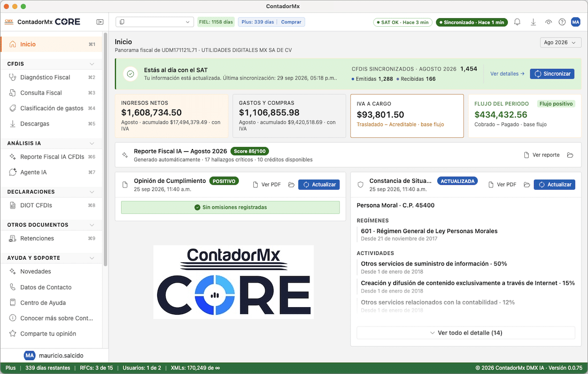
Task: Click the Descargas download icon in sidebar
Action: 13,123
